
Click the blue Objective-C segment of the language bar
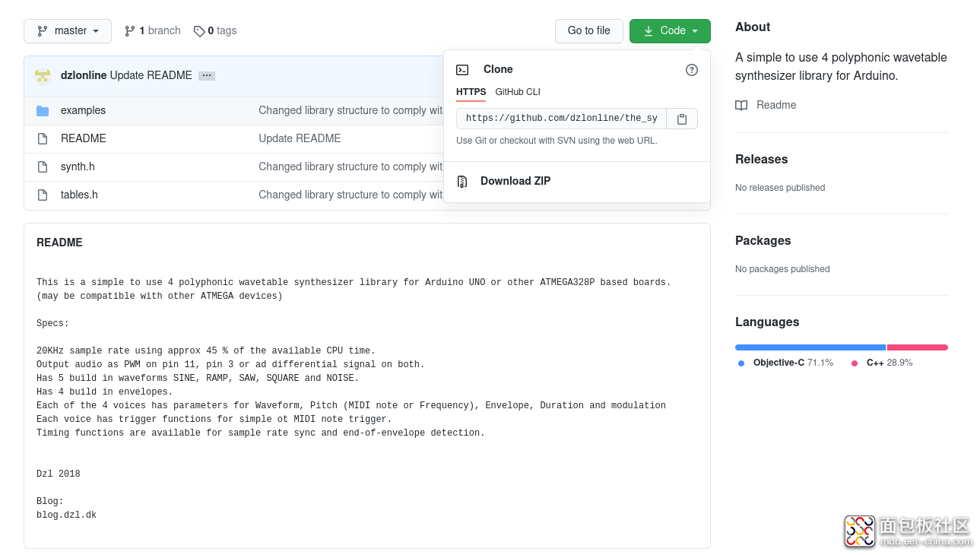pos(810,347)
